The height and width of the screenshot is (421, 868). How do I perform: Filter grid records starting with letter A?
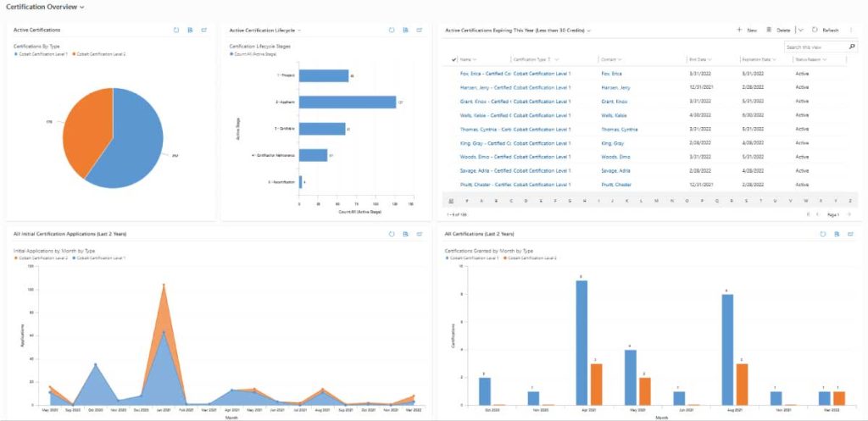(481, 201)
